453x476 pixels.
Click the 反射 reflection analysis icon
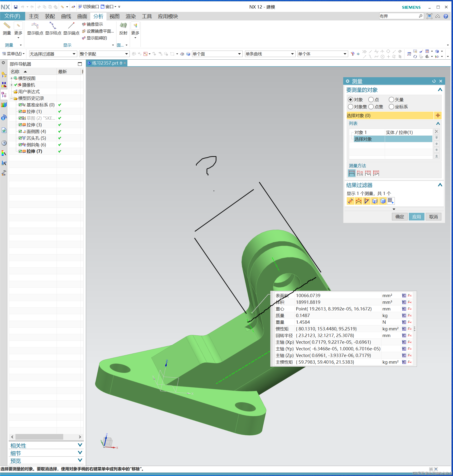pyautogui.click(x=123, y=26)
